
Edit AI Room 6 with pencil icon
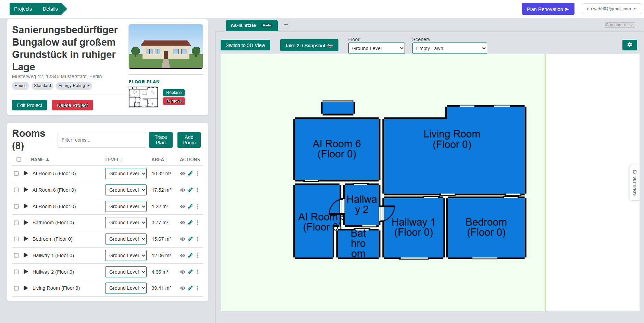tap(190, 190)
